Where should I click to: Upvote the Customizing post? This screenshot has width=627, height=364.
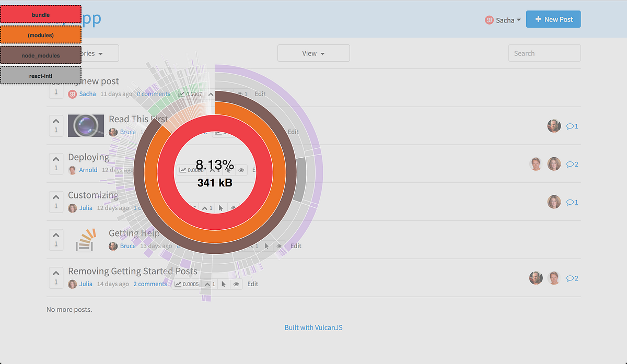(56, 202)
